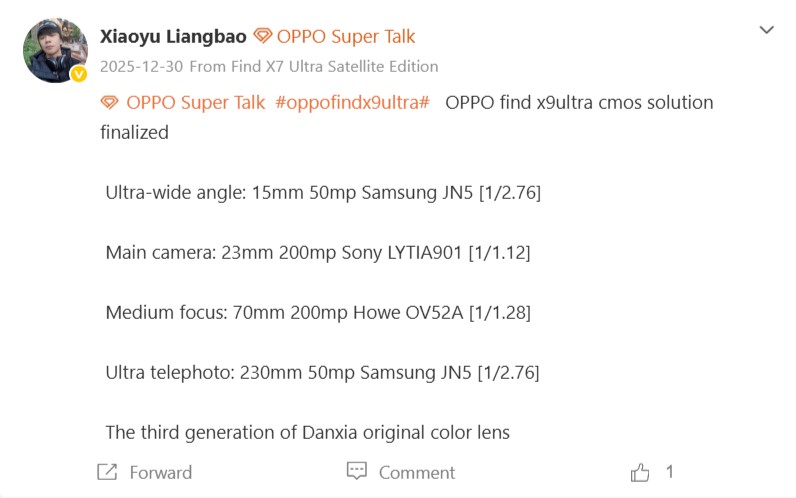Open the Xiaoyu Liangbao username link

172,37
